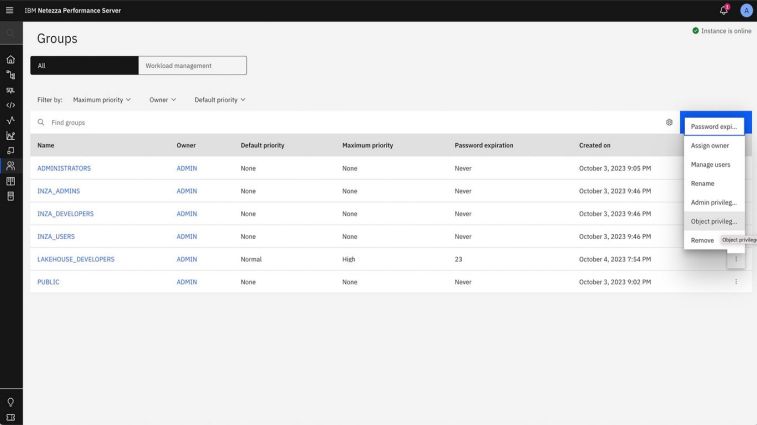
Task: Open the overflow menu for PUBLIC row
Action: coord(736,282)
